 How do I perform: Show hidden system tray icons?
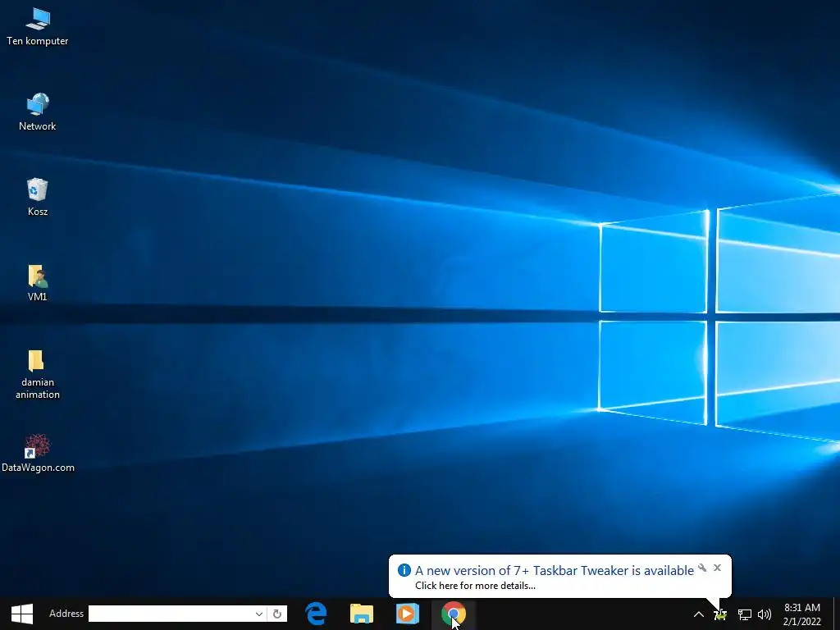point(699,614)
